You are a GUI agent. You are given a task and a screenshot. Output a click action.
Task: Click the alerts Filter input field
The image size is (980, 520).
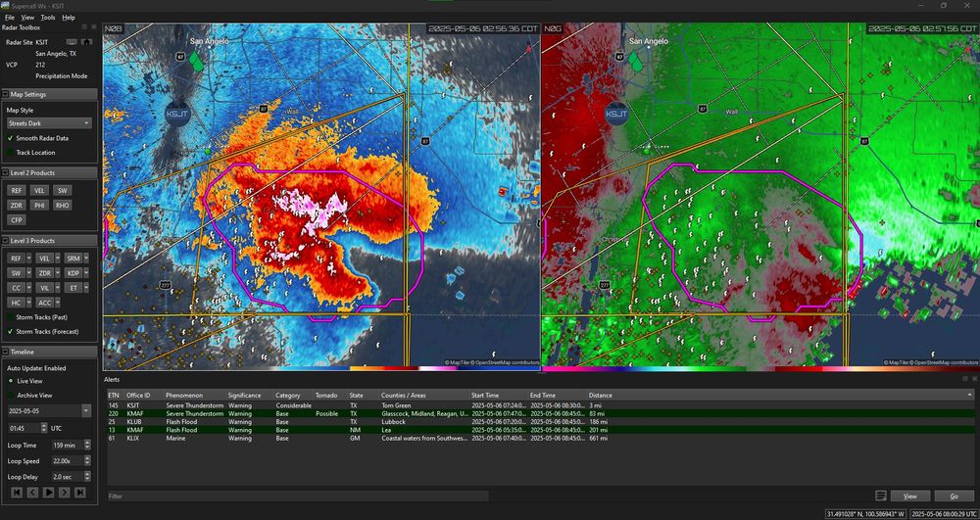coord(298,496)
